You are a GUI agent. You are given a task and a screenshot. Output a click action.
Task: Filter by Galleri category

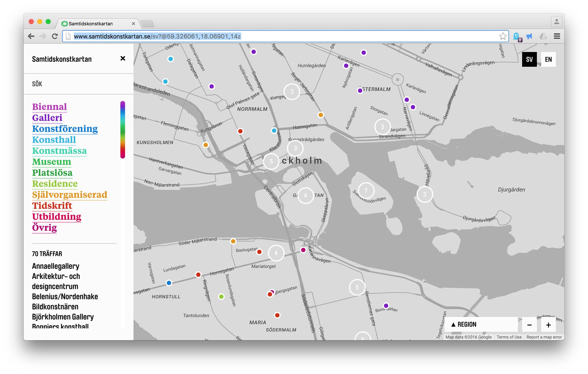[x=47, y=118]
